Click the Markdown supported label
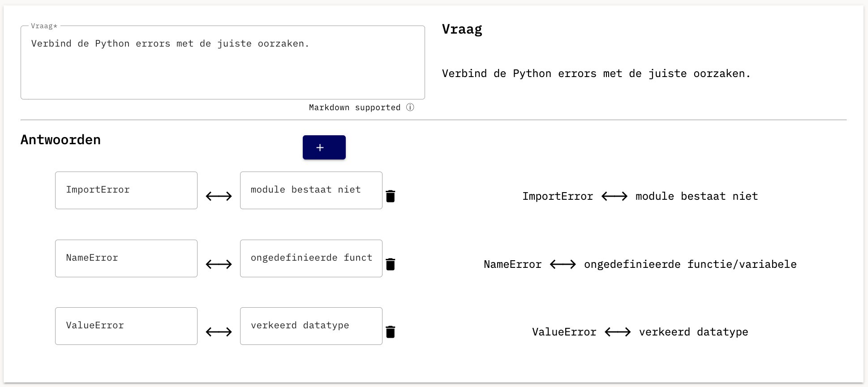Screen dimensions: 868x387 coord(355,107)
